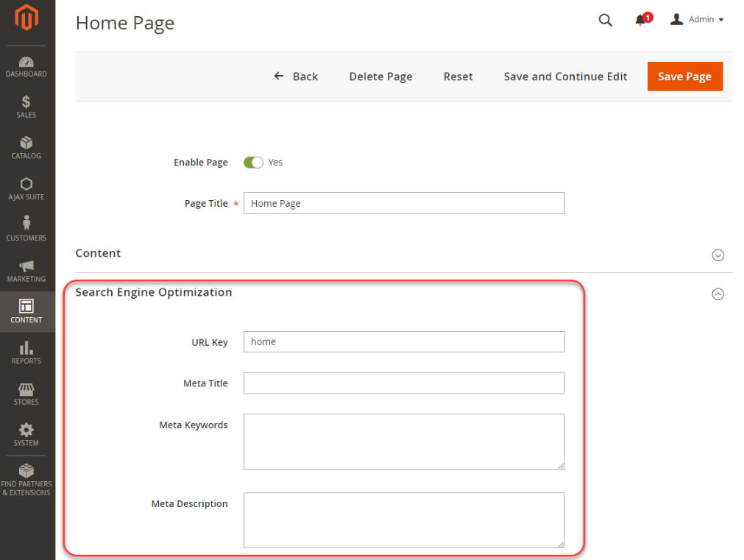Focus the Meta Title field
This screenshot has width=744, height=560.
pyautogui.click(x=404, y=383)
